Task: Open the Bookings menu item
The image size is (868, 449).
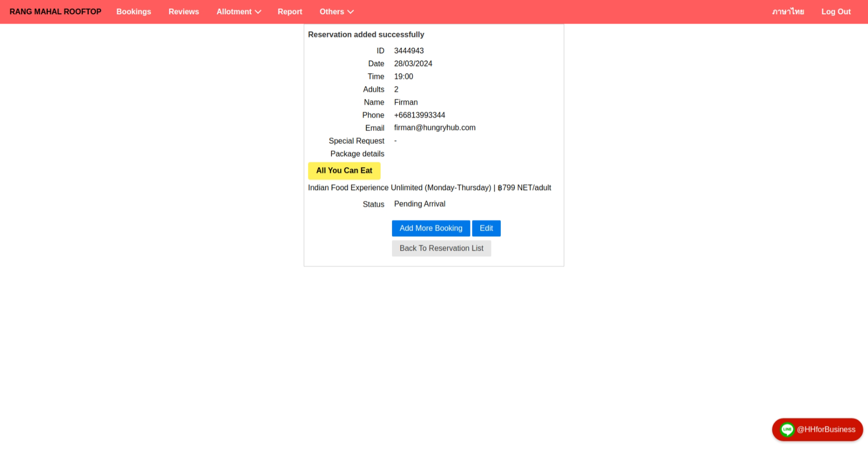Action: (x=133, y=12)
